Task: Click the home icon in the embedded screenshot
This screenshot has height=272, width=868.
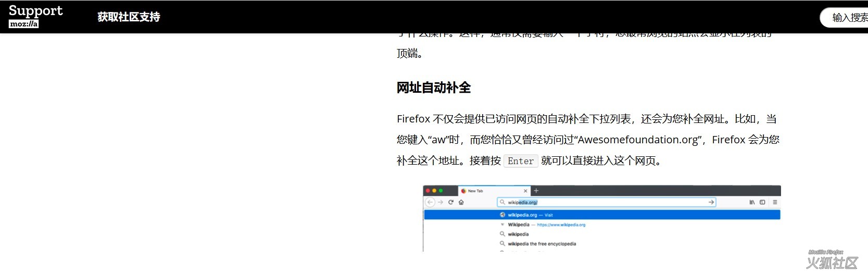Action: (461, 202)
